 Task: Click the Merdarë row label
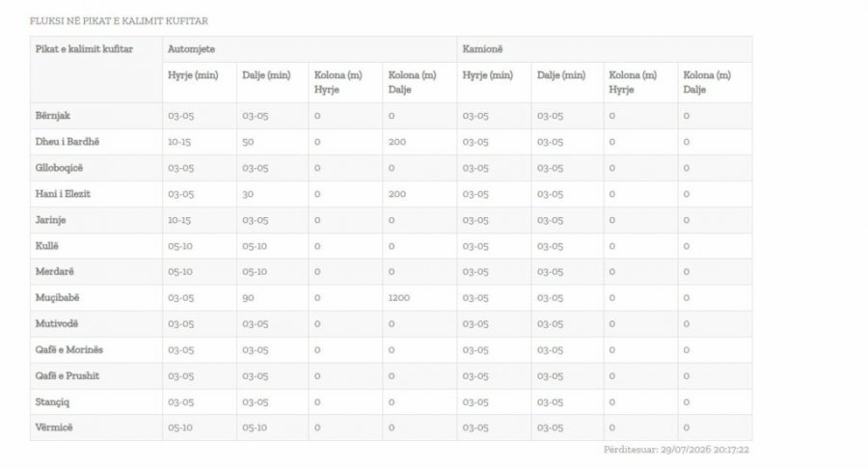pyautogui.click(x=54, y=271)
